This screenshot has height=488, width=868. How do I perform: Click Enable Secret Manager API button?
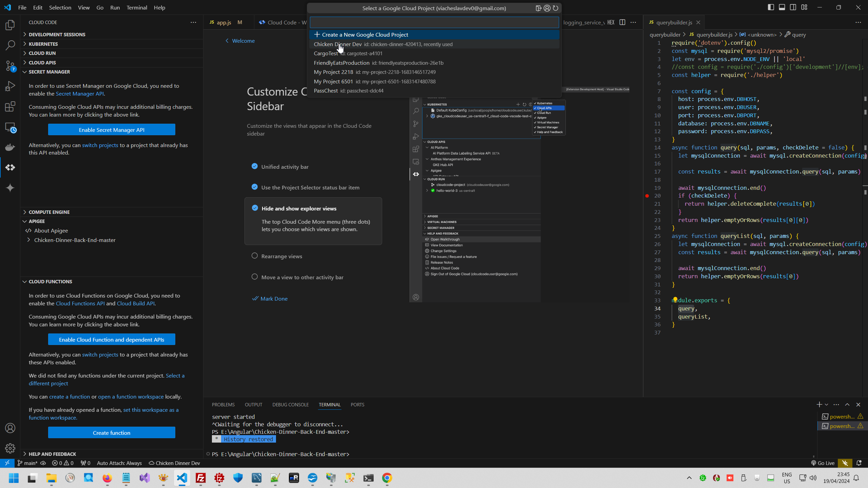coord(112,130)
